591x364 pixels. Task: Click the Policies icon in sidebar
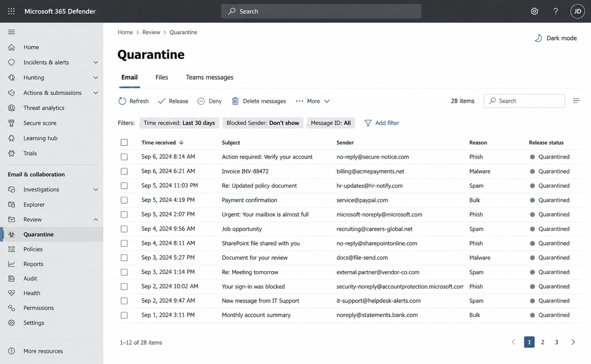[11, 249]
